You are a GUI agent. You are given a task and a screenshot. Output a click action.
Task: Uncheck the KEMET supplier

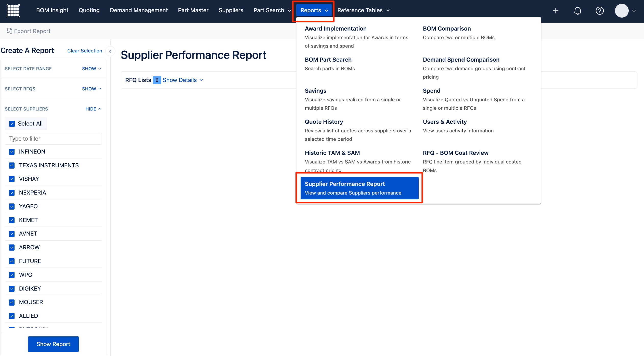[12, 220]
